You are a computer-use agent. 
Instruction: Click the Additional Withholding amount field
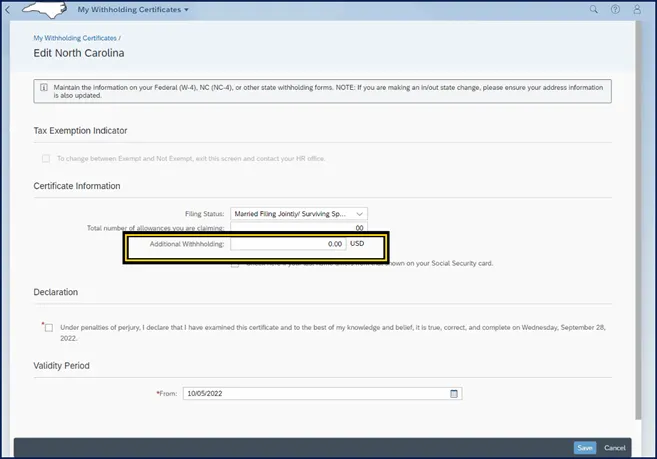tap(288, 244)
